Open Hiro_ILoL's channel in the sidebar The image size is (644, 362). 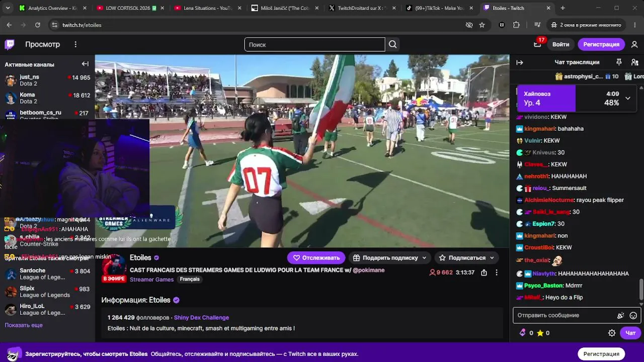(47, 309)
